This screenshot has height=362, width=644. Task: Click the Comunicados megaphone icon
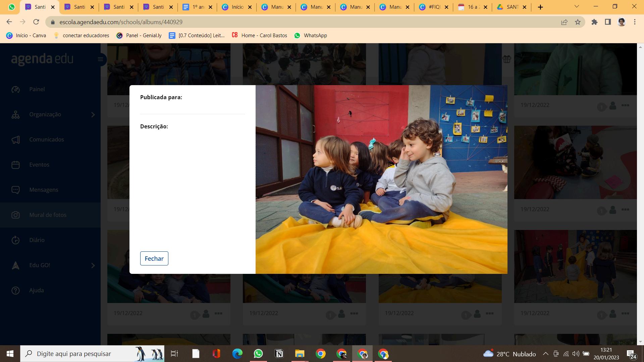16,140
